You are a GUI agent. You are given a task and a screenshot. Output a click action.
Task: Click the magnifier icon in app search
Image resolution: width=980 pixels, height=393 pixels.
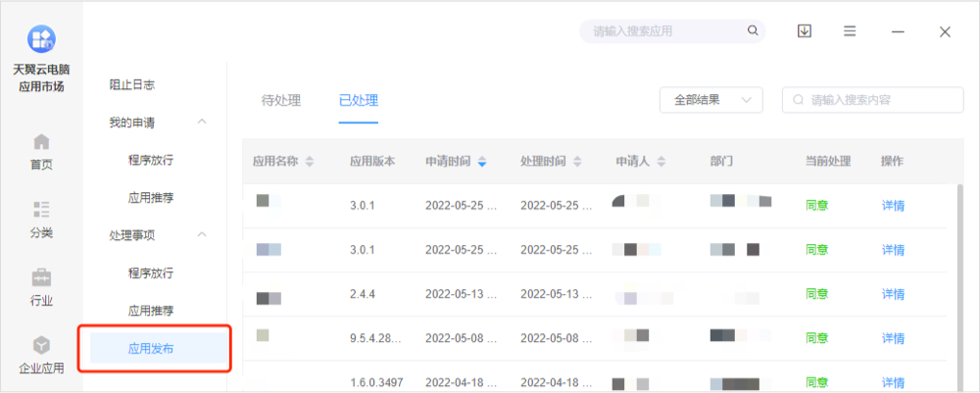pos(754,31)
